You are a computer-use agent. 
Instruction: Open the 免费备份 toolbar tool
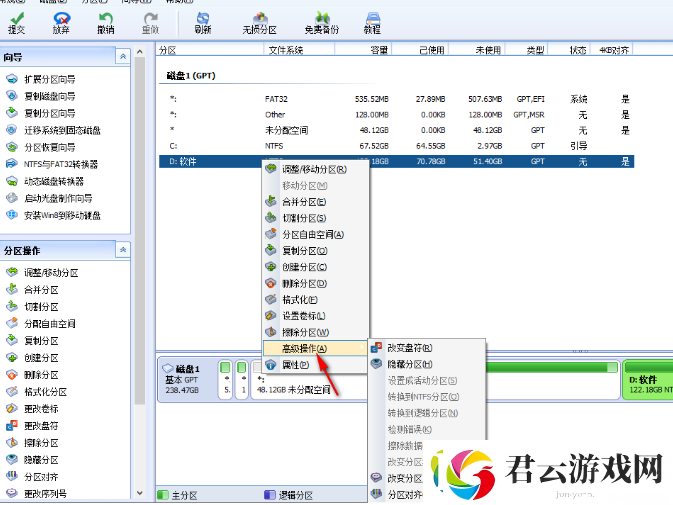(x=322, y=23)
